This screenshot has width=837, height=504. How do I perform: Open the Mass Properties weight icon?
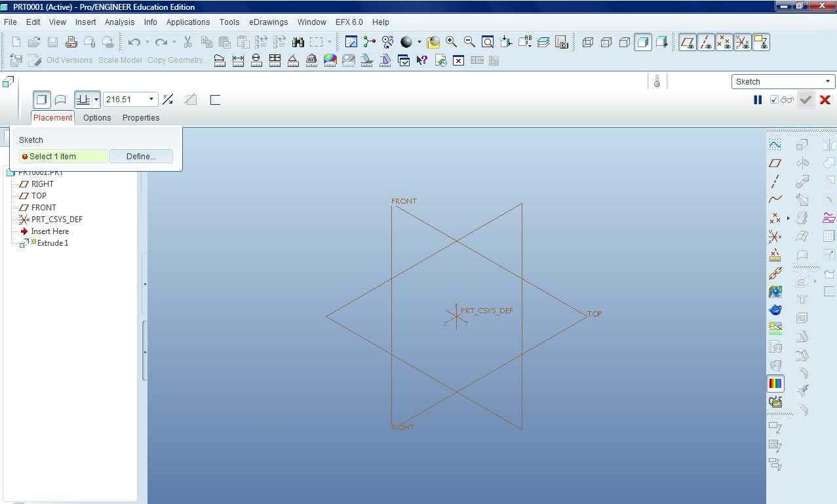[311, 60]
